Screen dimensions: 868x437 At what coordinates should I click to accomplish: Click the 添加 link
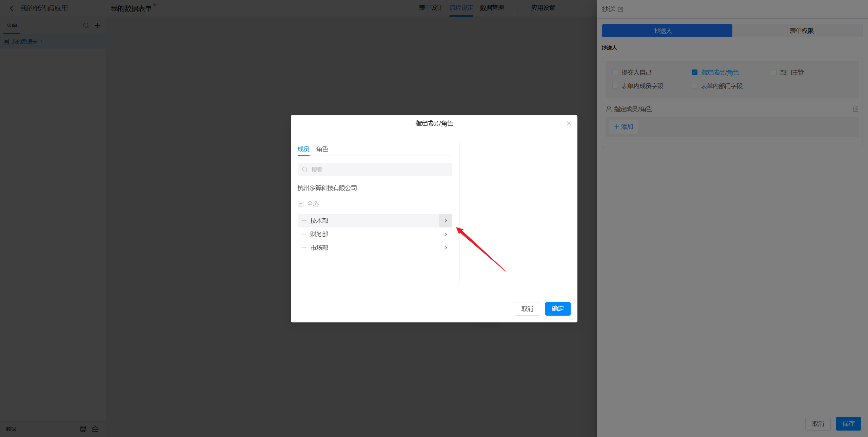click(x=624, y=127)
